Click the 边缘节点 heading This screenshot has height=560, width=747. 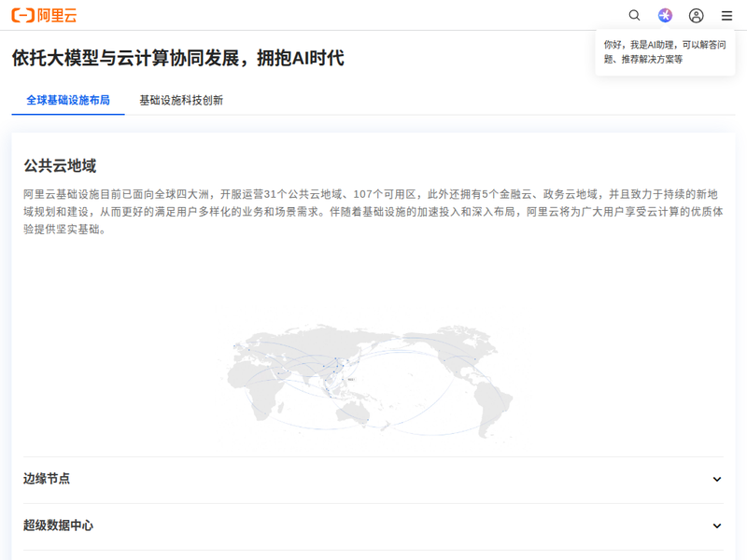(x=47, y=479)
